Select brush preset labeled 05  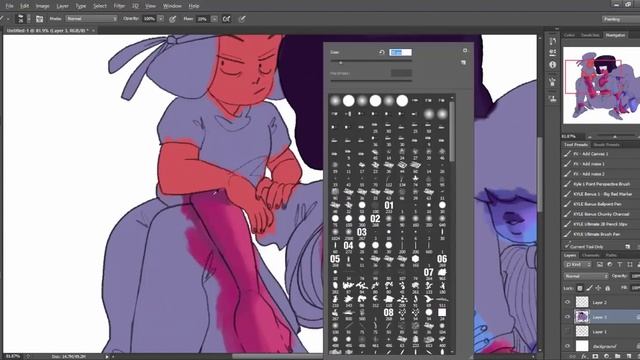335,259
